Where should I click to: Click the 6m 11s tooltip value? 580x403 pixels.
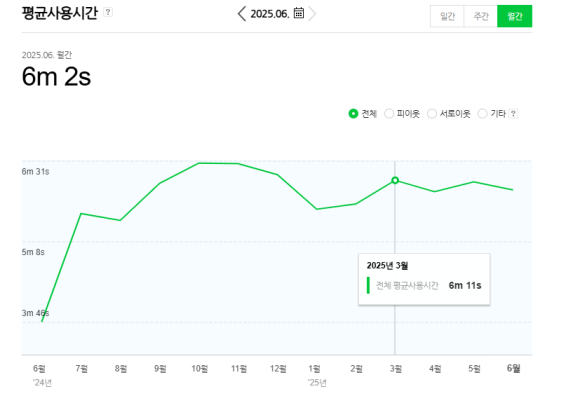(x=465, y=285)
